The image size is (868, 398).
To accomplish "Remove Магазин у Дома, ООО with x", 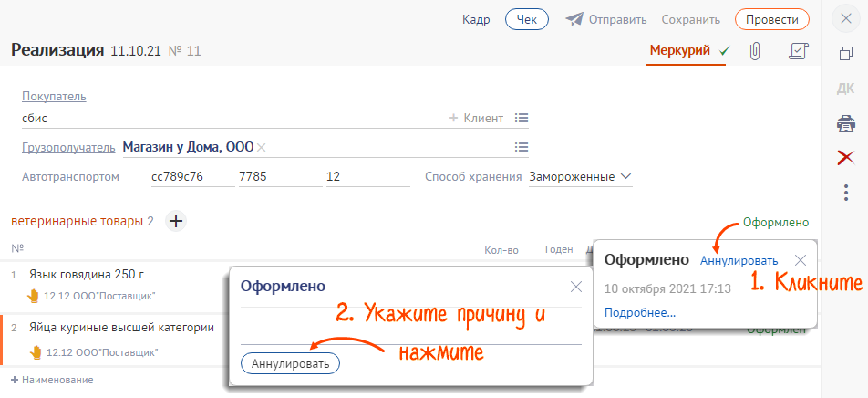I will coord(262,148).
